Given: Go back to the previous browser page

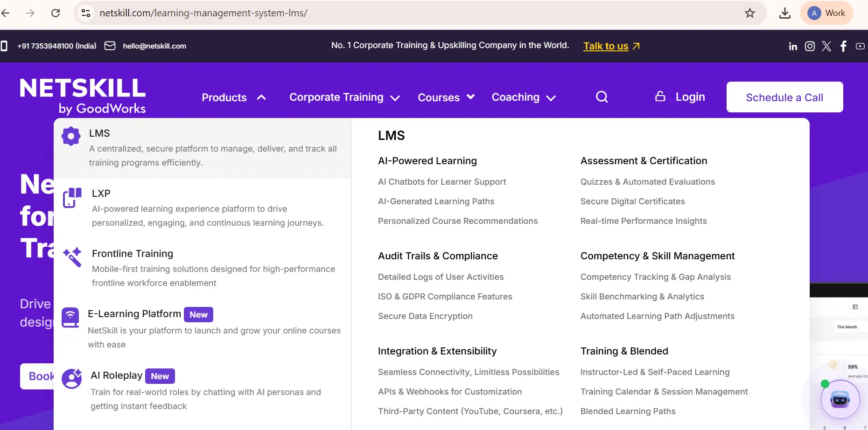Looking at the screenshot, I should click(x=6, y=13).
